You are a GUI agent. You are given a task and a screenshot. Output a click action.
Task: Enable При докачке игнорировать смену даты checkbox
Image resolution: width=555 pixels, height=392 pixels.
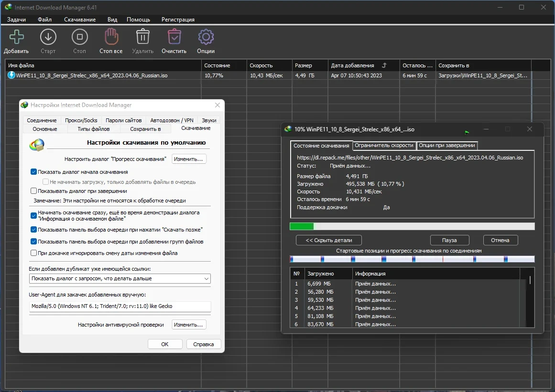coord(33,253)
